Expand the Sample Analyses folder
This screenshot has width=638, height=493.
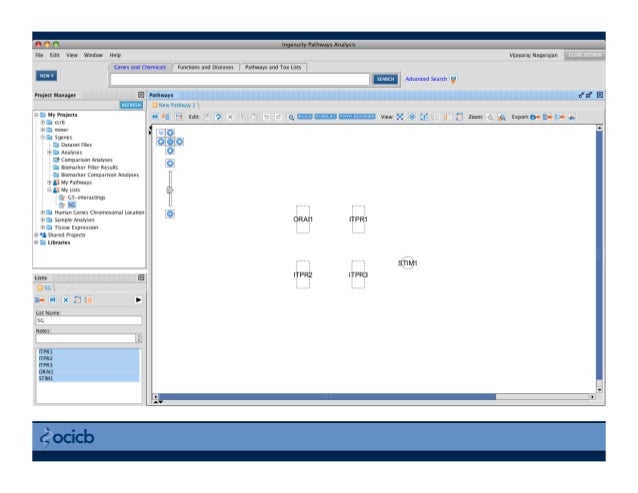43,220
